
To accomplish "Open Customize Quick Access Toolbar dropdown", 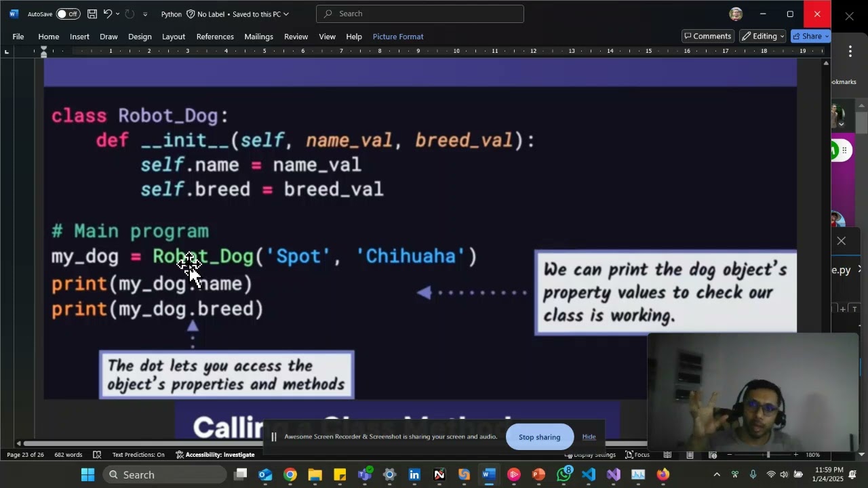I will pos(145,14).
